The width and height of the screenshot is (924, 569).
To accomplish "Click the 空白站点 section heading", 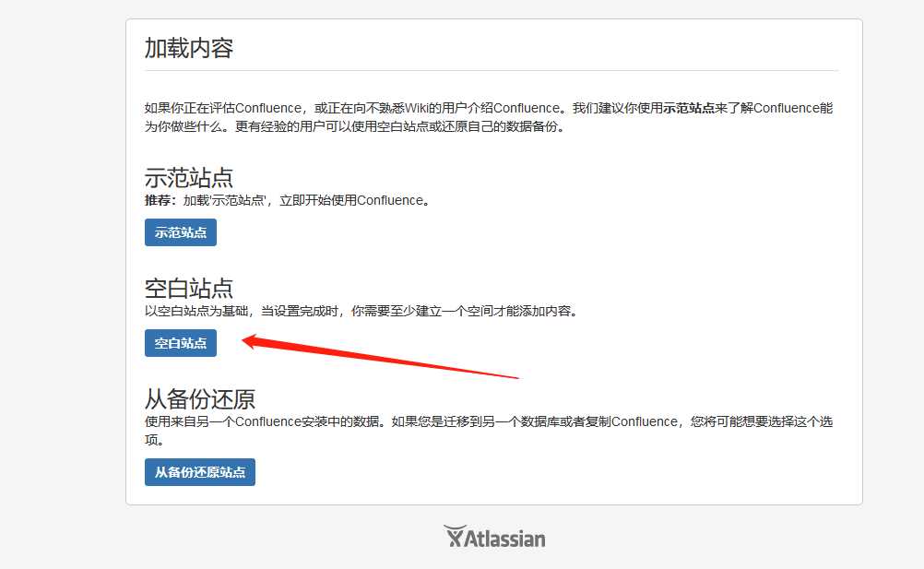I will click(188, 288).
